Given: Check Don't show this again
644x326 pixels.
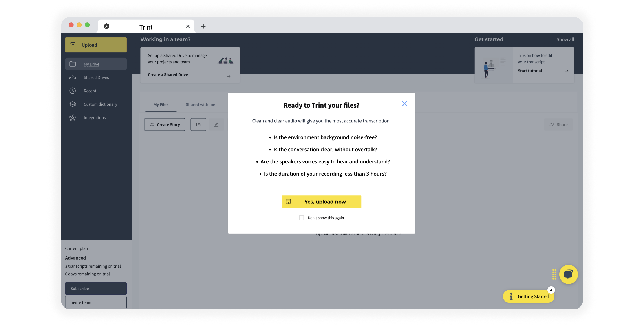Looking at the screenshot, I should [x=302, y=218].
